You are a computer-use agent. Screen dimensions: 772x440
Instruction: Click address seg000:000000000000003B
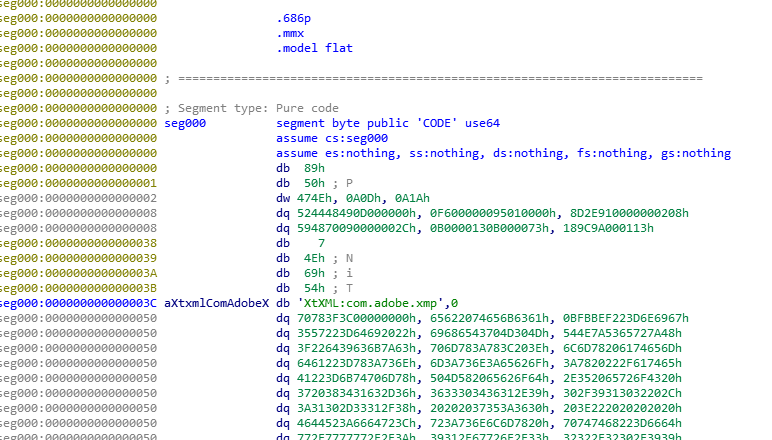coord(79,288)
